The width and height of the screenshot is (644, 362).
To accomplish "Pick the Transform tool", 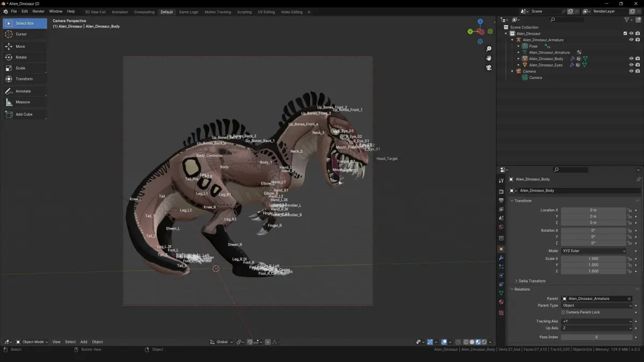I will click(x=25, y=79).
